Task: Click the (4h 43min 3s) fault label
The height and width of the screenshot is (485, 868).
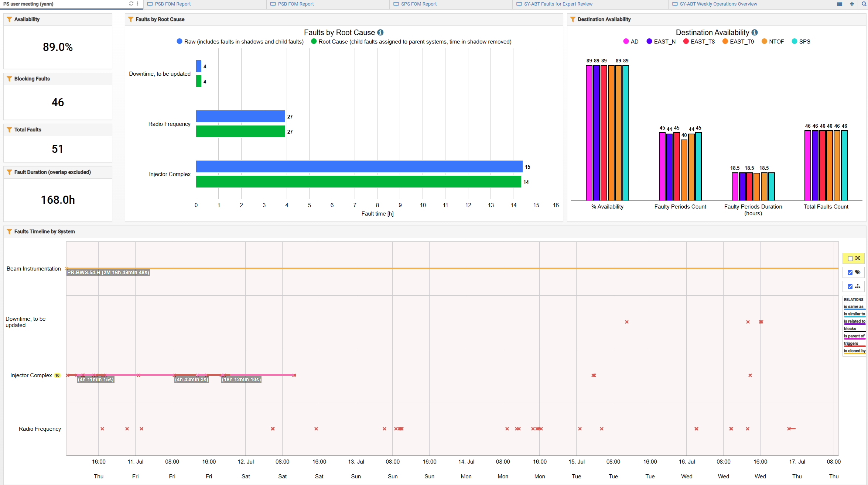Action: (191, 379)
